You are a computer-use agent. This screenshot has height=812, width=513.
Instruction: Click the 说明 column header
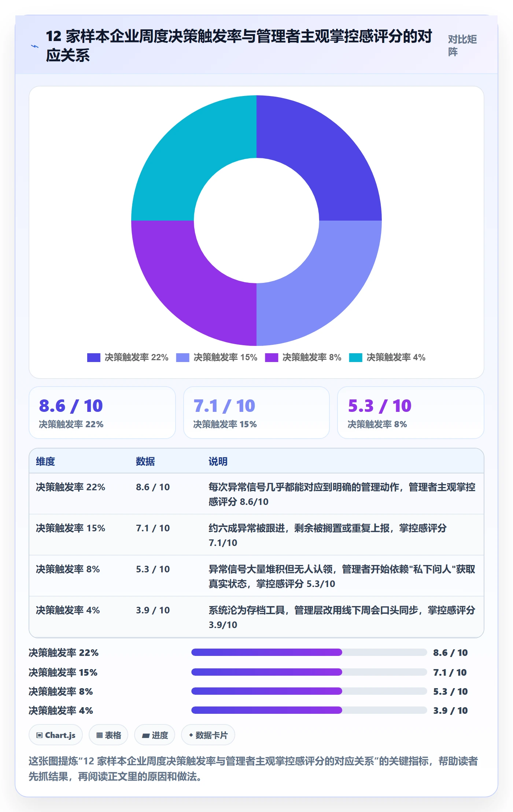[218, 461]
